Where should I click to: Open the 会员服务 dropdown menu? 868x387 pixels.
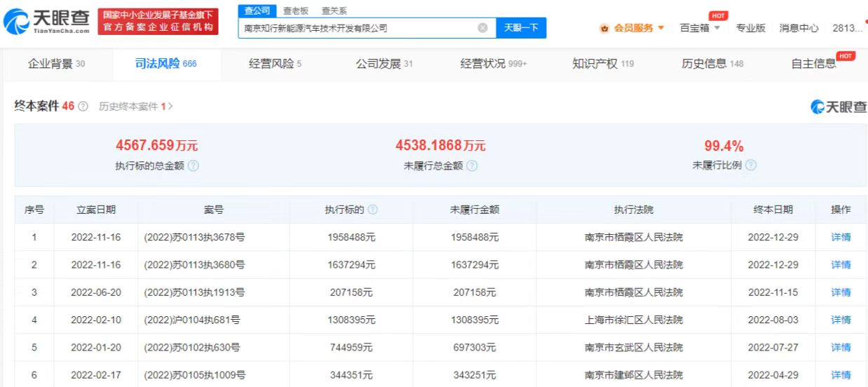coord(632,28)
